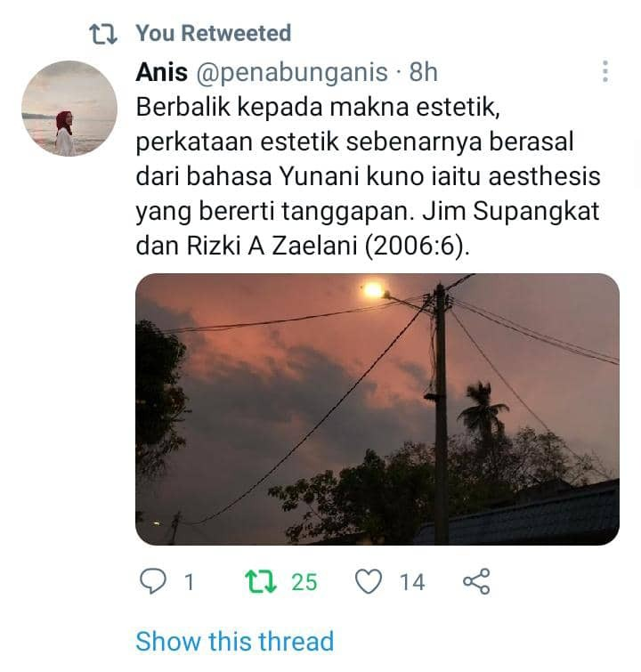The height and width of the screenshot is (672, 641).
Task: Click the You Retweeted label
Action: click(214, 34)
